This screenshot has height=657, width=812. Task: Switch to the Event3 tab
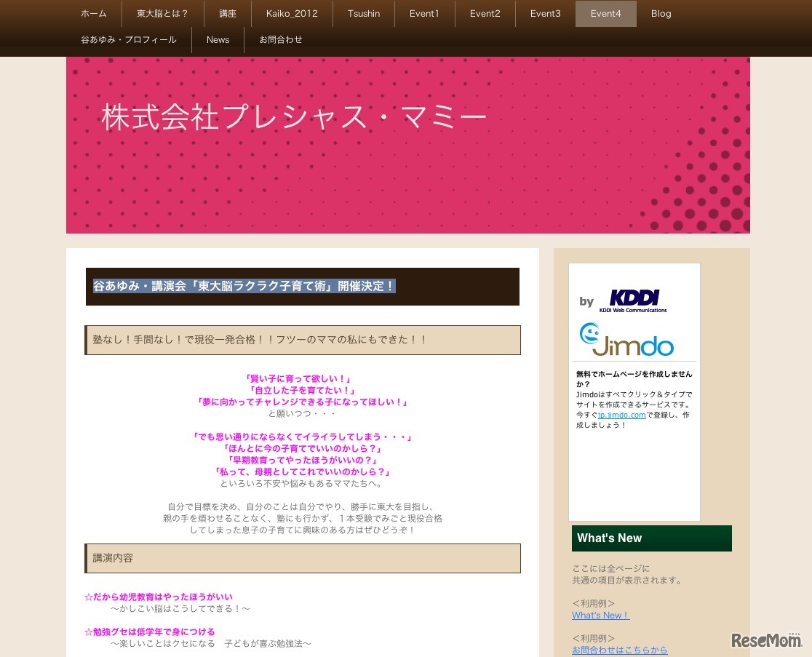pyautogui.click(x=545, y=13)
